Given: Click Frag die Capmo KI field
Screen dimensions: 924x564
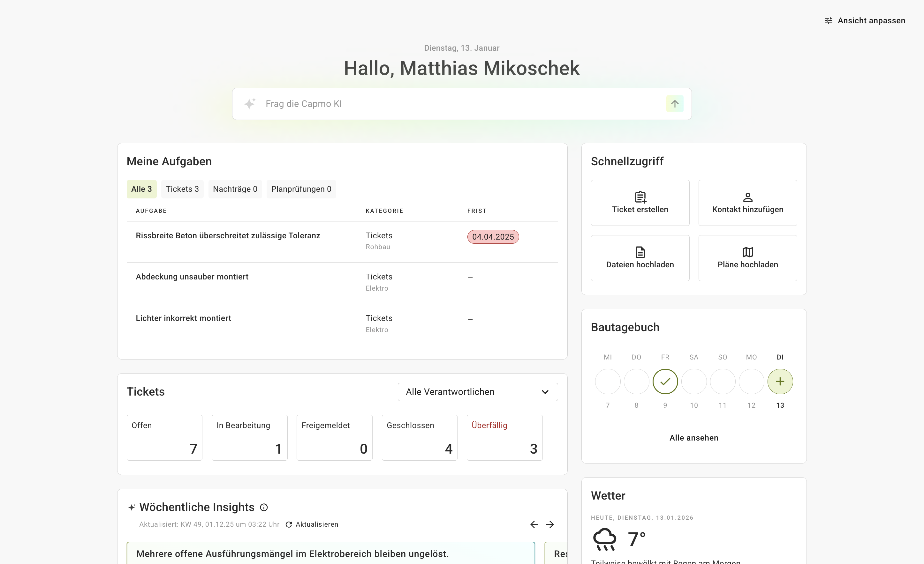Looking at the screenshot, I should [x=461, y=104].
